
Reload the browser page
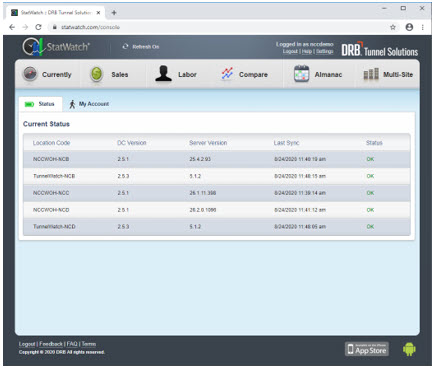pos(38,27)
